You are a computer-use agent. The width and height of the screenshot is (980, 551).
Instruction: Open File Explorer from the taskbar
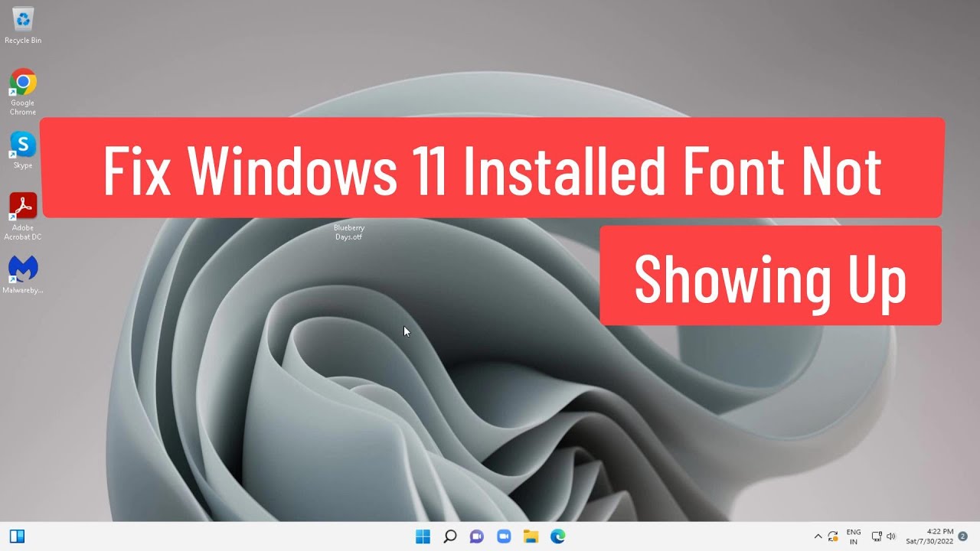531,536
